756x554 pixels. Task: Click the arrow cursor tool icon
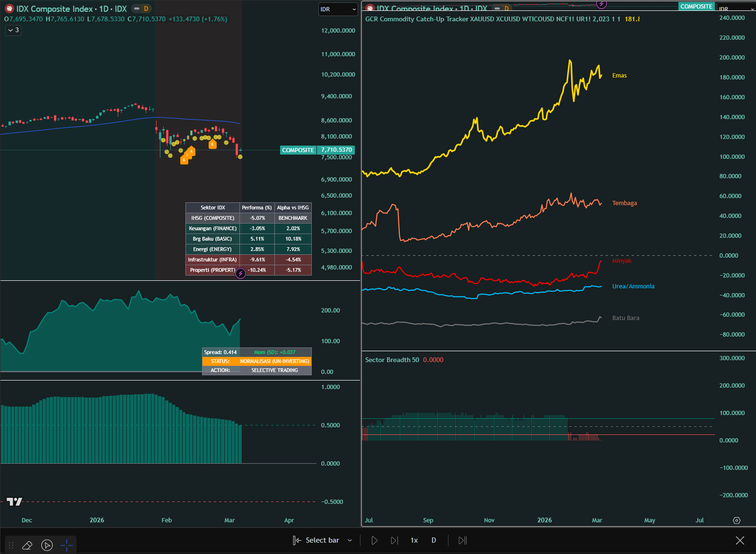[x=47, y=545]
